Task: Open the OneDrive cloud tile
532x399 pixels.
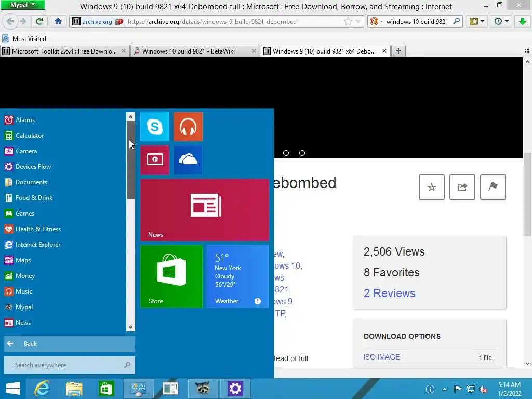Action: tap(188, 160)
